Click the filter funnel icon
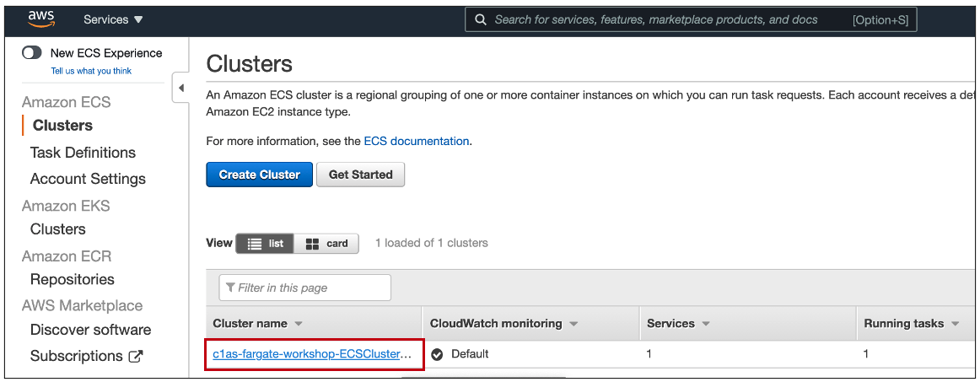The height and width of the screenshot is (382, 980). coord(230,288)
